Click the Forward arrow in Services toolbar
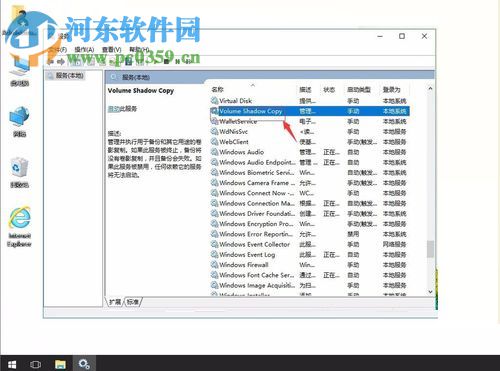Screen dimensions: 500x371 tap(61, 62)
